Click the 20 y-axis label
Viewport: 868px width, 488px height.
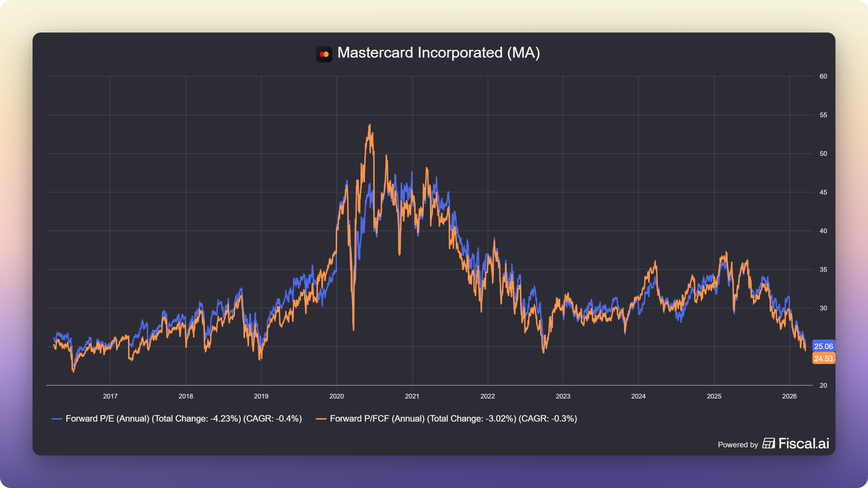[x=823, y=385]
